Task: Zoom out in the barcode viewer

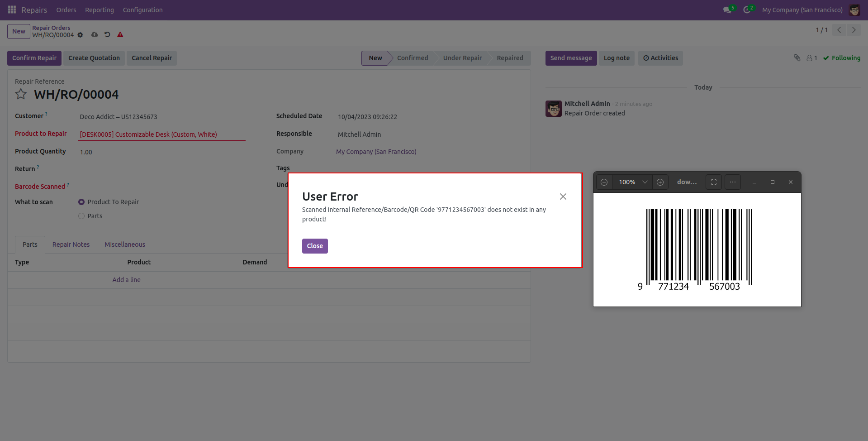Action: click(604, 182)
